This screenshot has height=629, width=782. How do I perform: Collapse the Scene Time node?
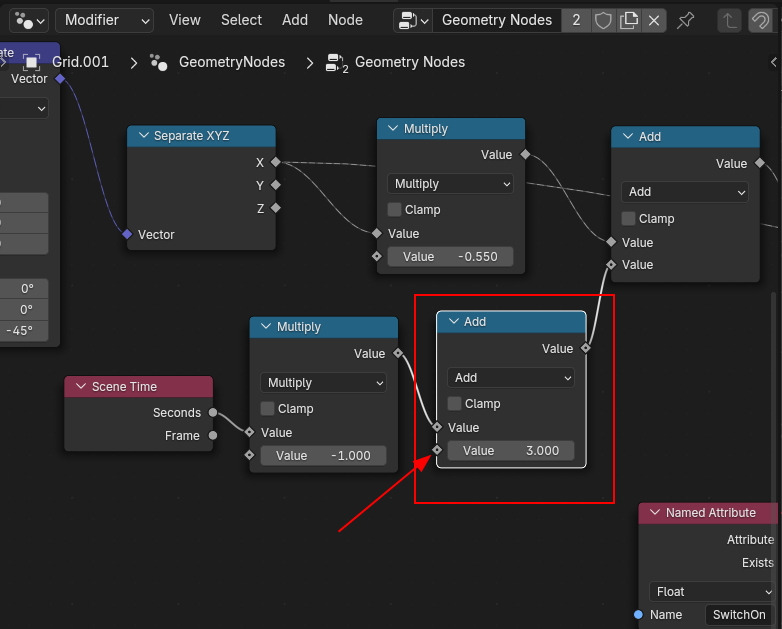click(x=81, y=387)
